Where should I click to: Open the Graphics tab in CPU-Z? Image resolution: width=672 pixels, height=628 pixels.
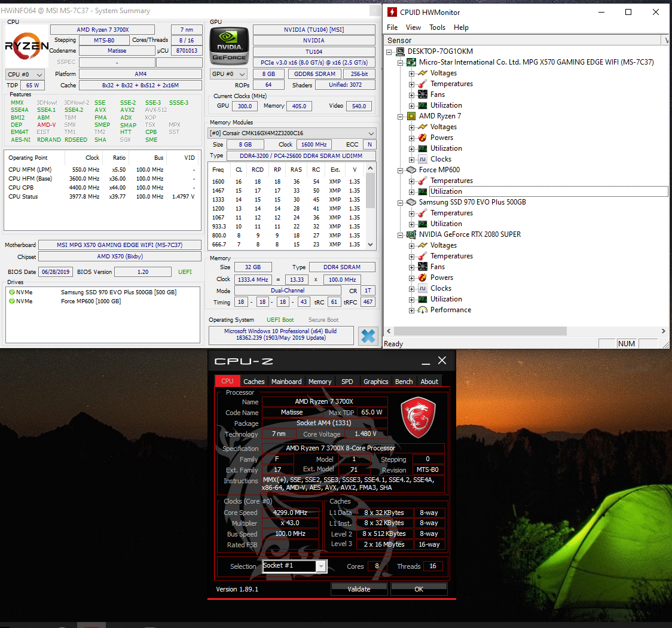376,382
